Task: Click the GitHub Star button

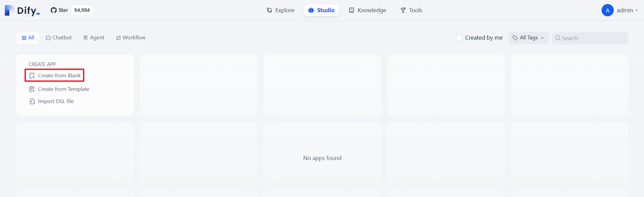Action: [59, 10]
